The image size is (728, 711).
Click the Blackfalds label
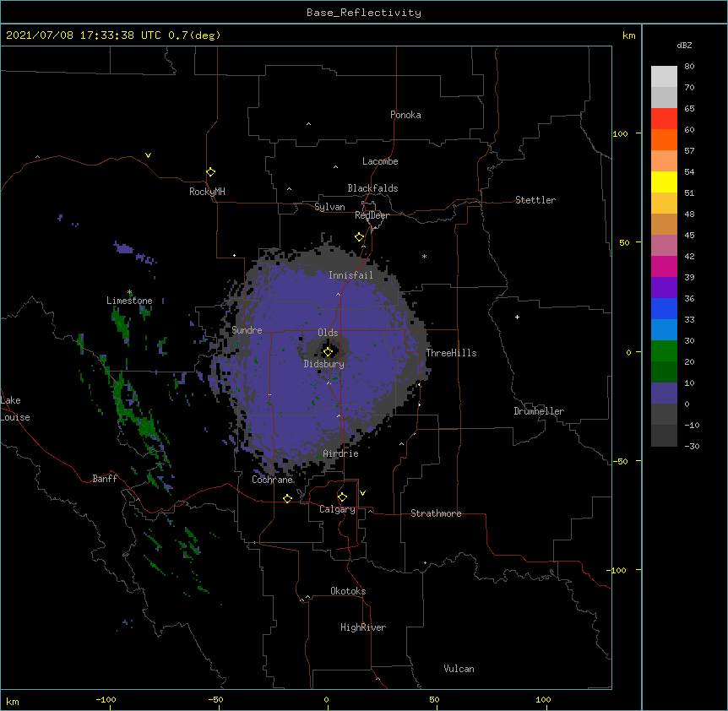coord(372,188)
